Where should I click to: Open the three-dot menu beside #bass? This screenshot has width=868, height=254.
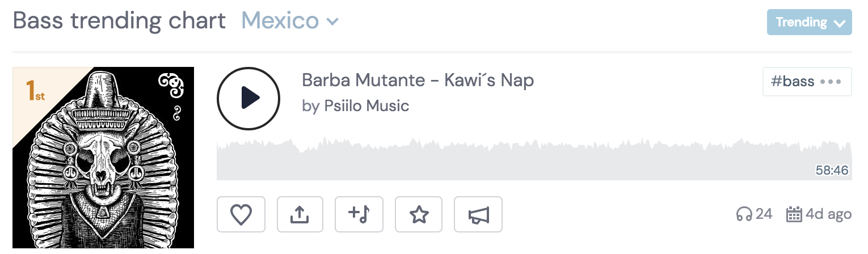point(831,82)
